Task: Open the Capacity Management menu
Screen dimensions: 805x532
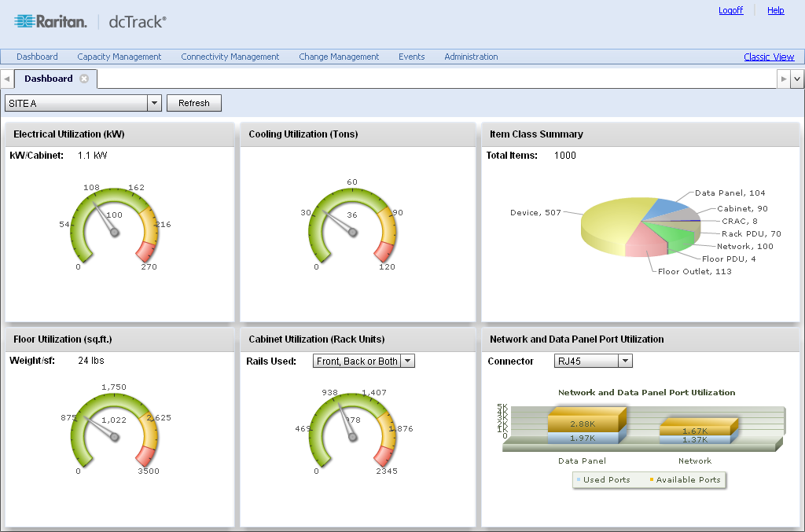Action: point(119,57)
